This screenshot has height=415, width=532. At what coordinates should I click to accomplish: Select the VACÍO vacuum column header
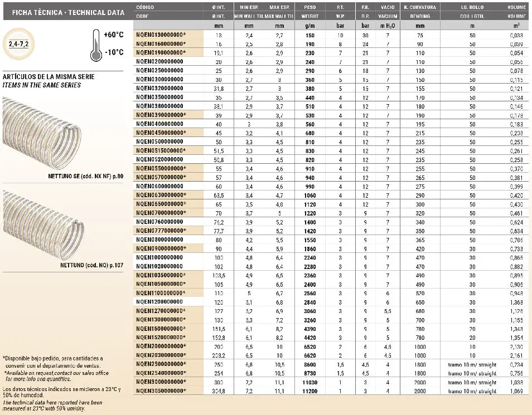coord(388,7)
